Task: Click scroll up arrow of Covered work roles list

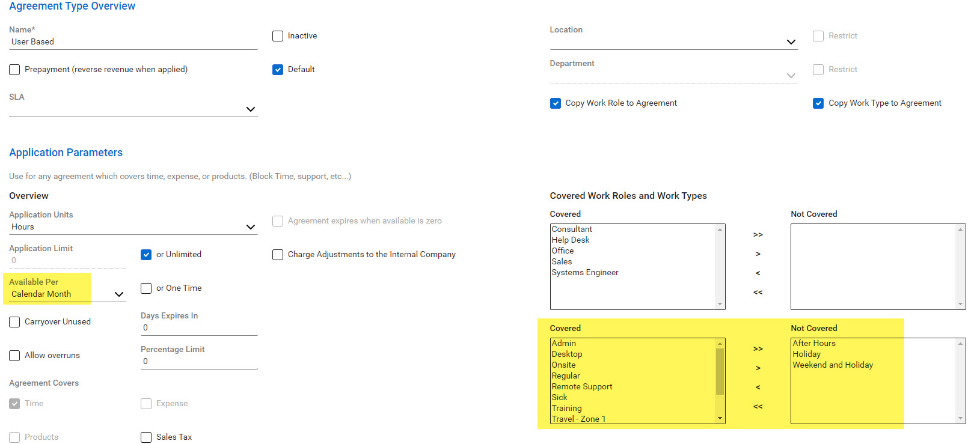Action: tap(720, 230)
